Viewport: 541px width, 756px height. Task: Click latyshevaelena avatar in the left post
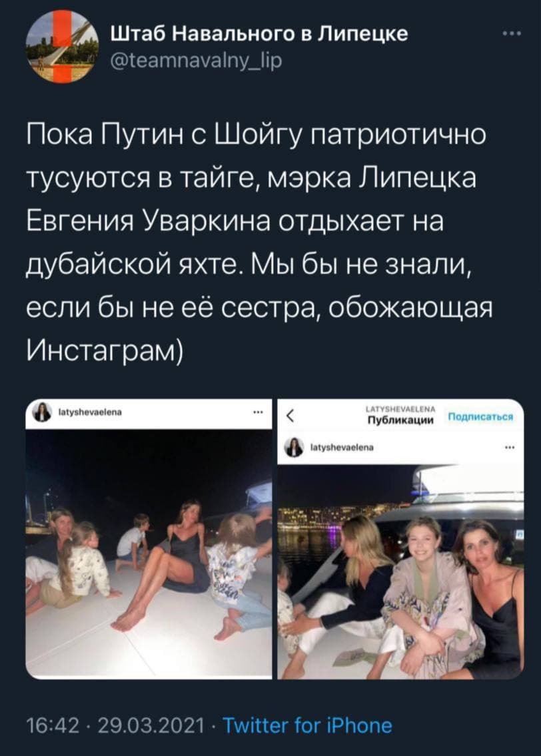43,412
